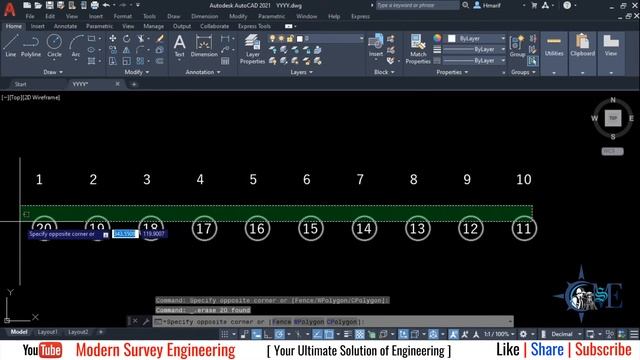Image resolution: width=640 pixels, height=360 pixels.
Task: Click the TOP face of the ViewCube
Action: (613, 118)
